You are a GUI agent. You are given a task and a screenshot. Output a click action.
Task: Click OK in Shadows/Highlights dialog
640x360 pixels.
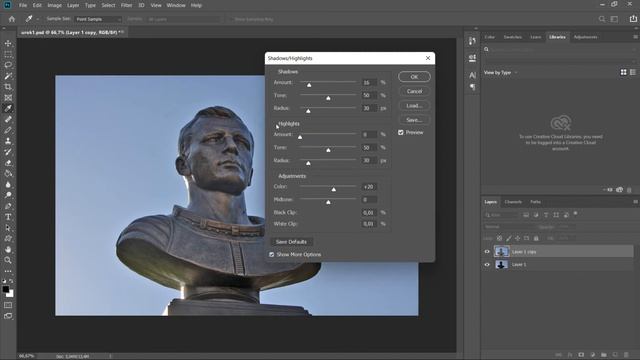(414, 77)
